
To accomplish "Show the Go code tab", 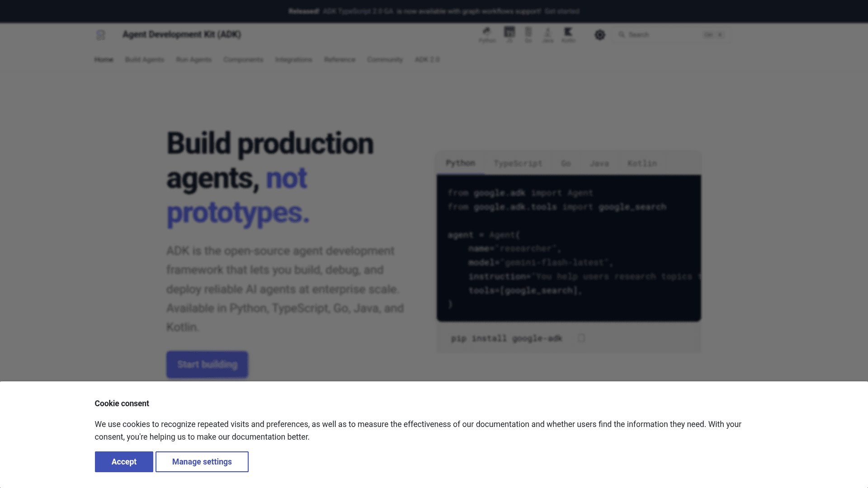I will [566, 163].
